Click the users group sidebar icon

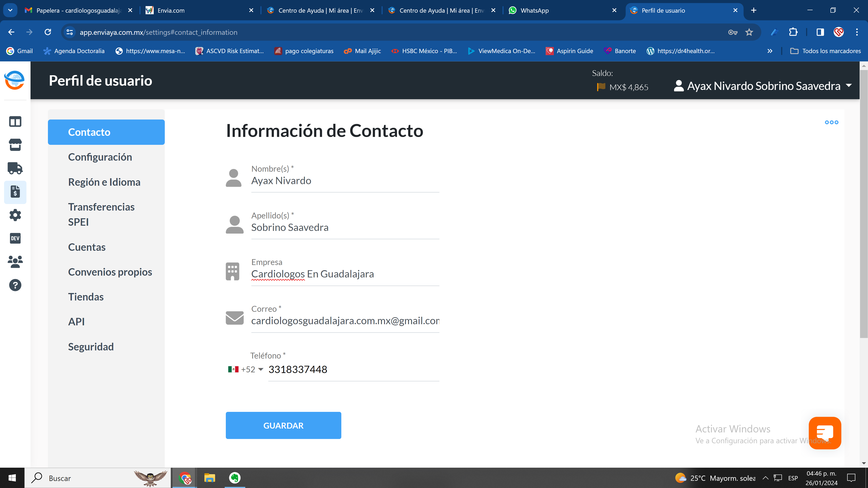[x=15, y=262]
